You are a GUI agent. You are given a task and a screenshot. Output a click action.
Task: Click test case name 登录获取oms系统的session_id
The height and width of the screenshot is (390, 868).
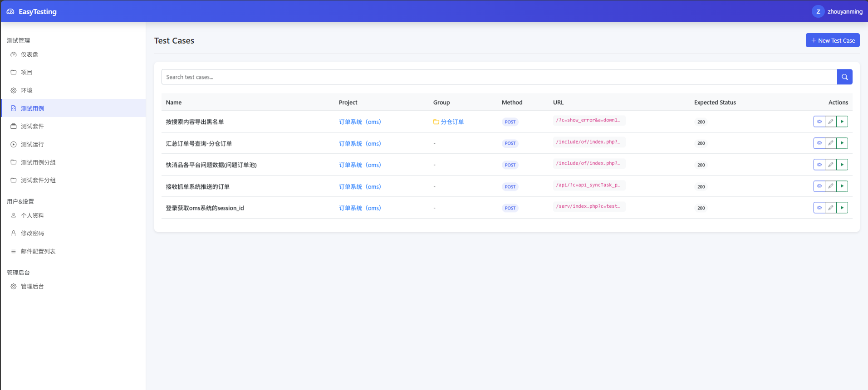[x=205, y=208]
